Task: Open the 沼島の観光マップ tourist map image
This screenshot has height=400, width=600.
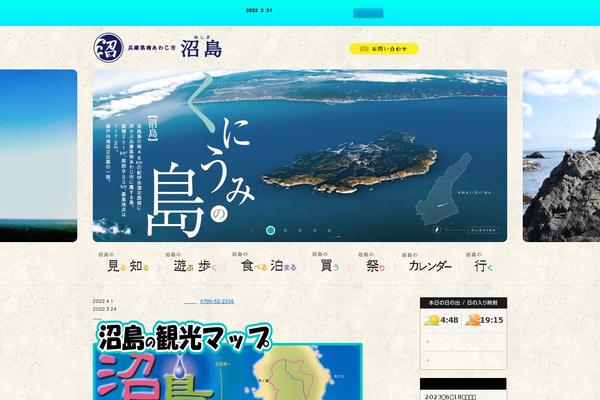Action: point(228,361)
